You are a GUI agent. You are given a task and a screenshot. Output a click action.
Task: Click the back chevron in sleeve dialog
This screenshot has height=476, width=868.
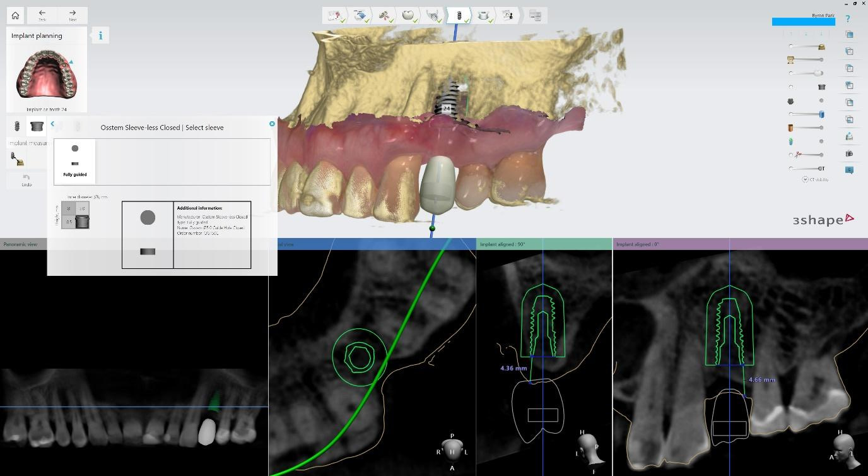click(53, 124)
